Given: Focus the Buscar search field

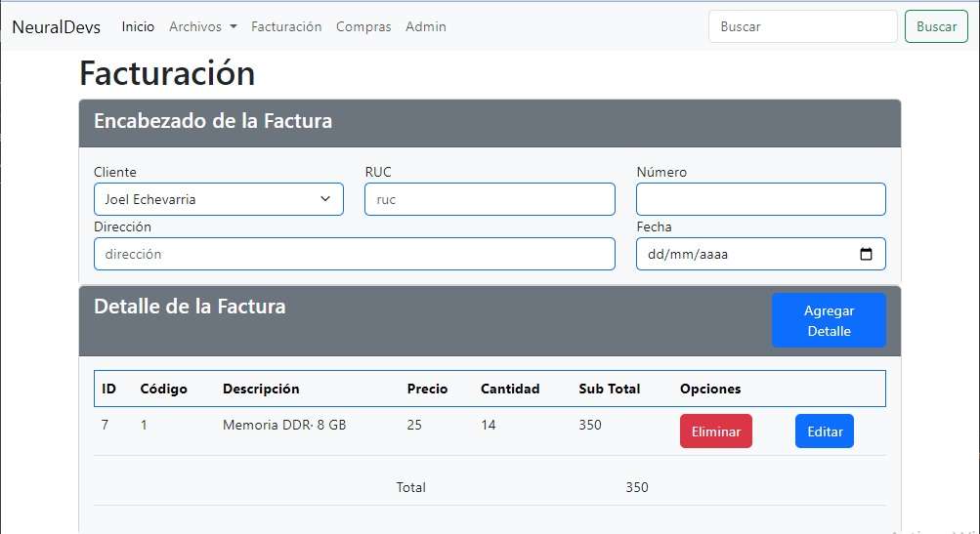Looking at the screenshot, I should pos(802,27).
